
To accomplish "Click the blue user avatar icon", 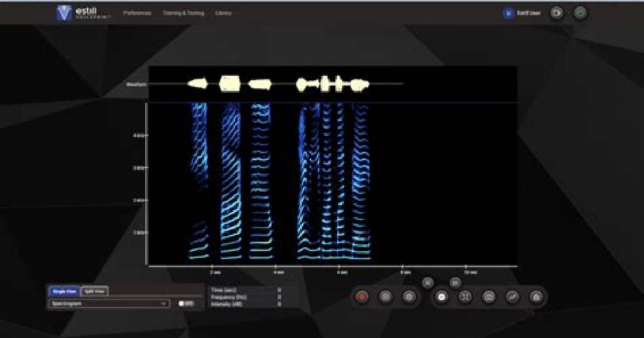I will coord(508,13).
